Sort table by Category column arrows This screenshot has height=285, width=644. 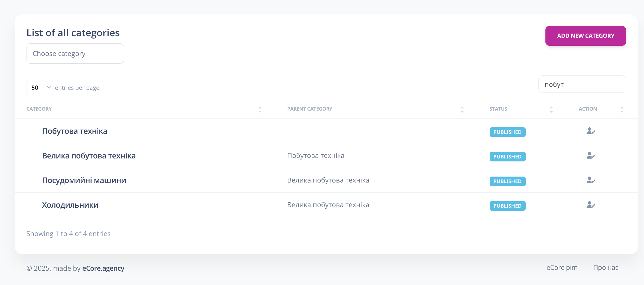[x=260, y=109]
